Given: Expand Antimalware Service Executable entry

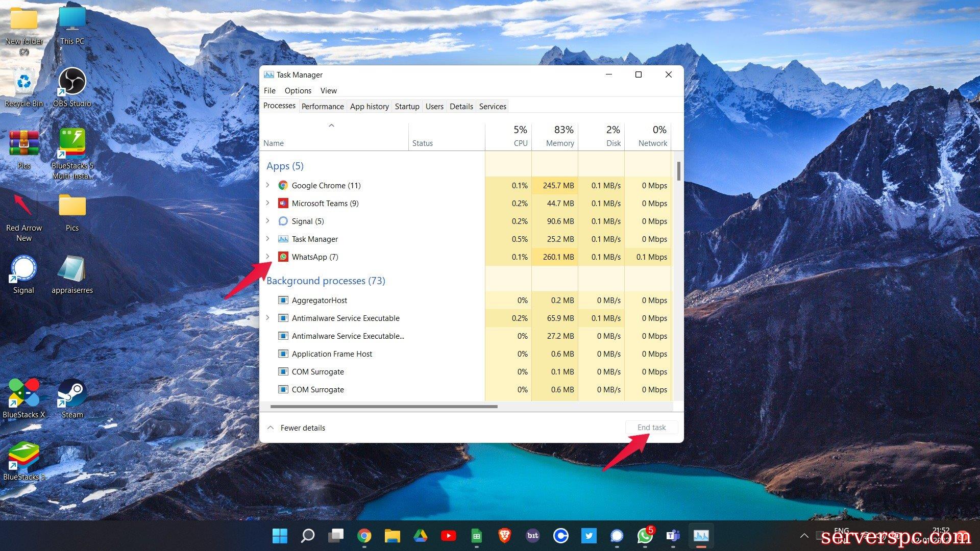Looking at the screenshot, I should pos(267,318).
